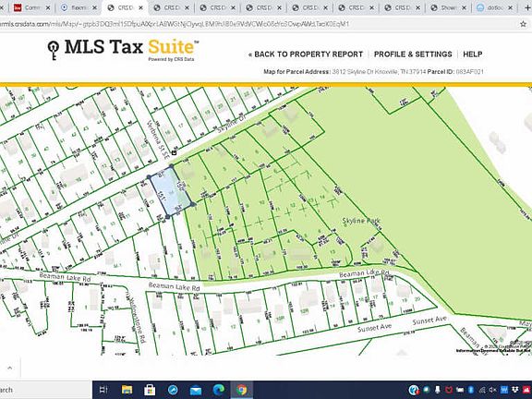
Task: Click the help question-mark tray icon
Action: 414,390
